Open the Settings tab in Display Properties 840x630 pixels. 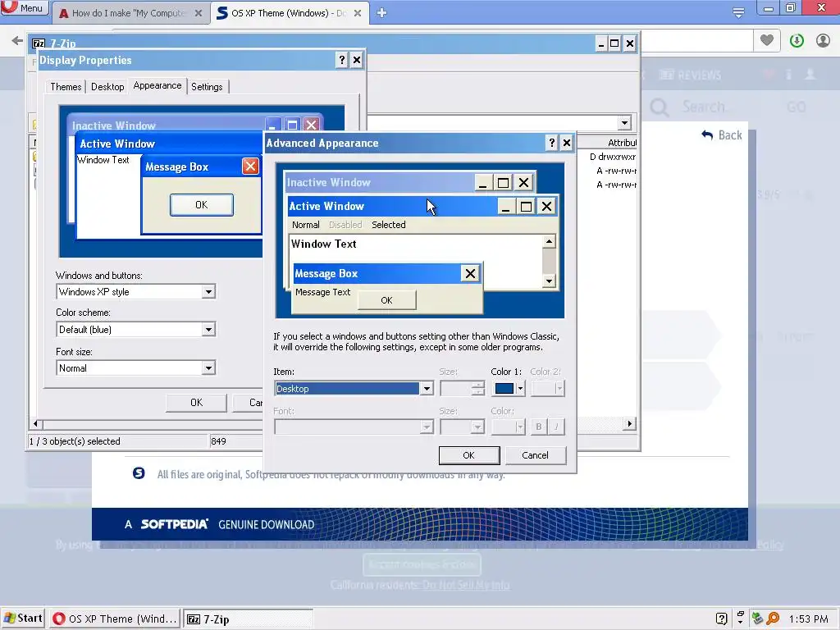[x=207, y=86]
